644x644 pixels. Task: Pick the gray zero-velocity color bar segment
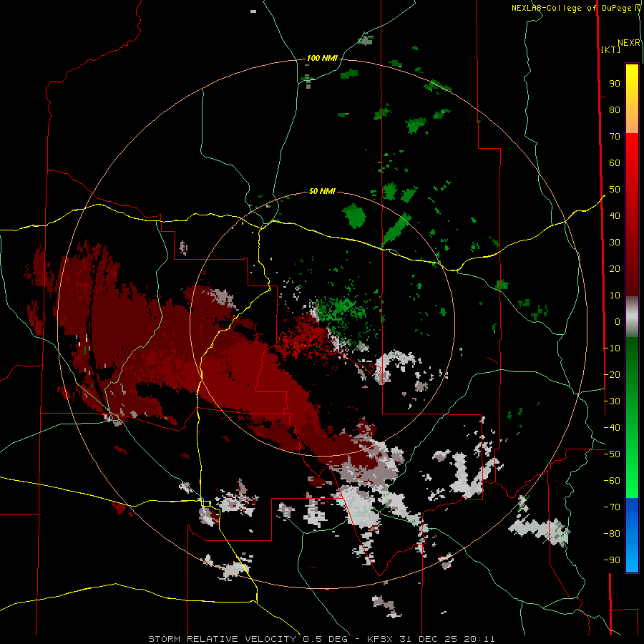632,317
